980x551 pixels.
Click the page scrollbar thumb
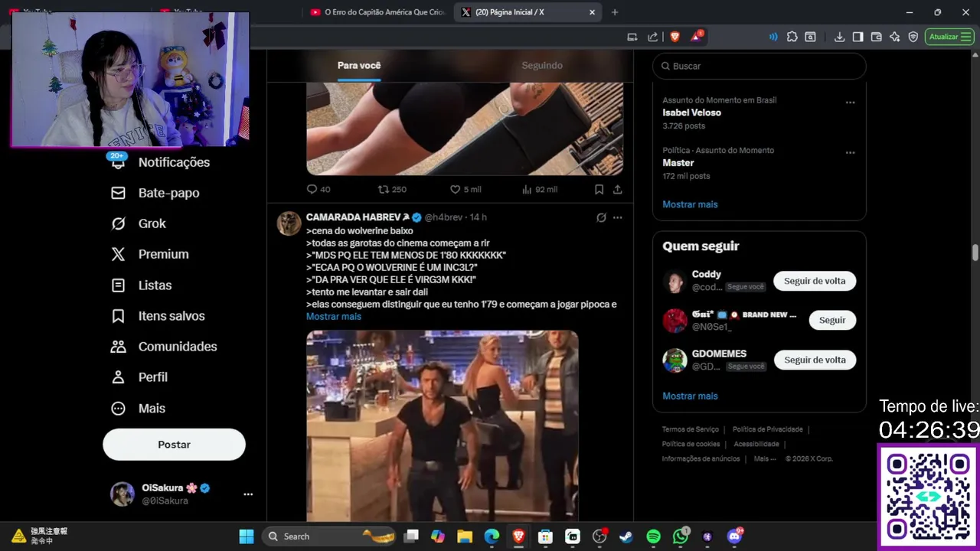coord(975,253)
